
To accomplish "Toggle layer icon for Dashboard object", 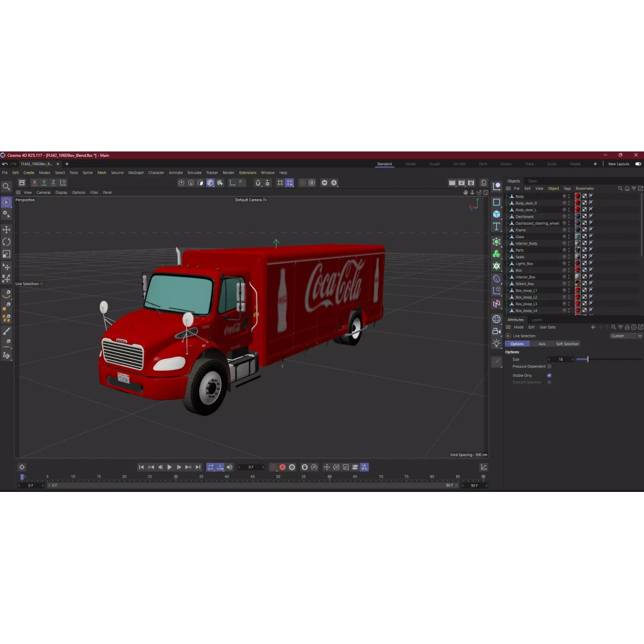I will point(564,216).
